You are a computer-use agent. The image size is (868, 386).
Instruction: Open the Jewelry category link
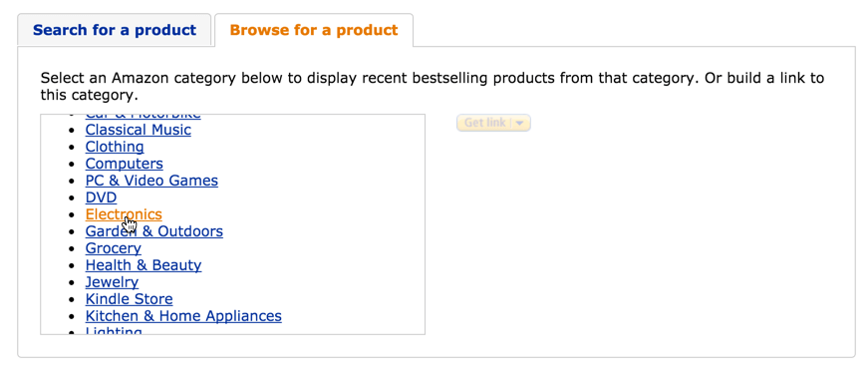pyautogui.click(x=112, y=282)
